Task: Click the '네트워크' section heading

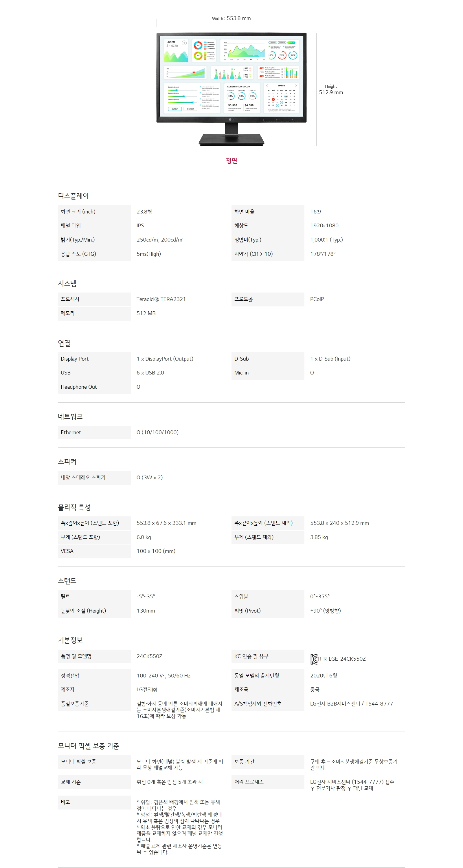Action: coord(70,416)
